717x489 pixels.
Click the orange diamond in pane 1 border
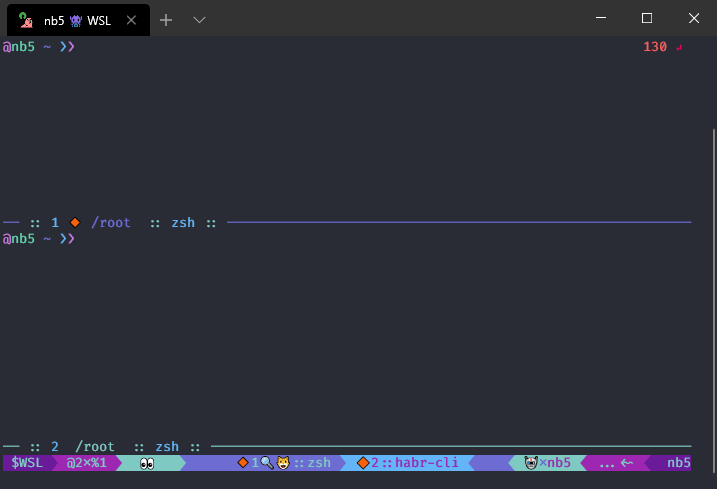[75, 223]
